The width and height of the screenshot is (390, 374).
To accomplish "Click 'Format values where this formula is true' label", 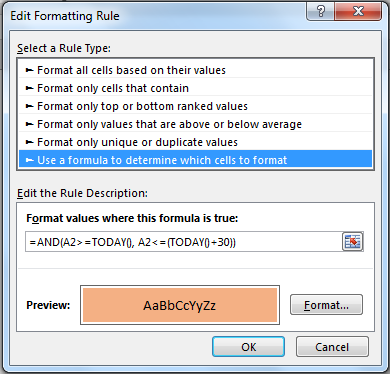I will coord(132,218).
